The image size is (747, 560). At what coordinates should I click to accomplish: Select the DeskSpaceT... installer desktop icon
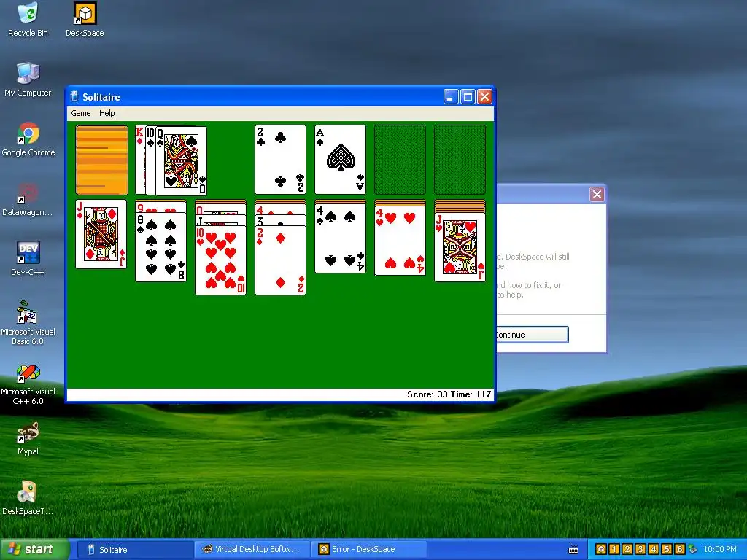pos(28,499)
